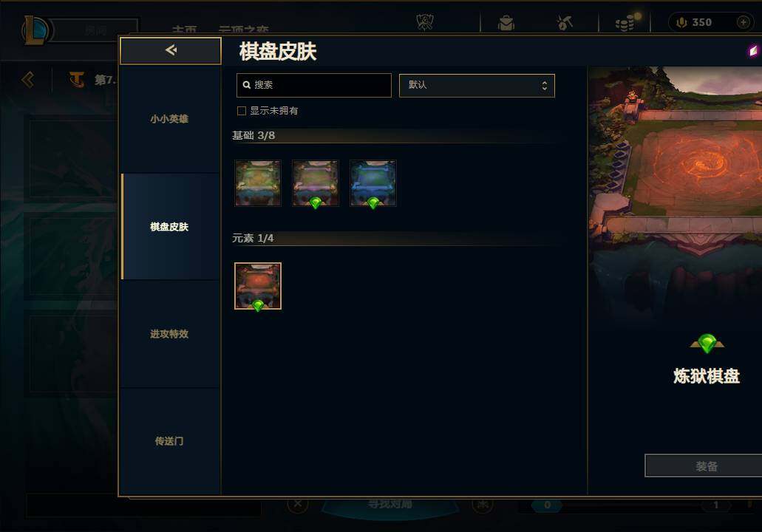762x532 pixels.
Task: Click the dropdown's up-down arrows
Action: [x=544, y=86]
